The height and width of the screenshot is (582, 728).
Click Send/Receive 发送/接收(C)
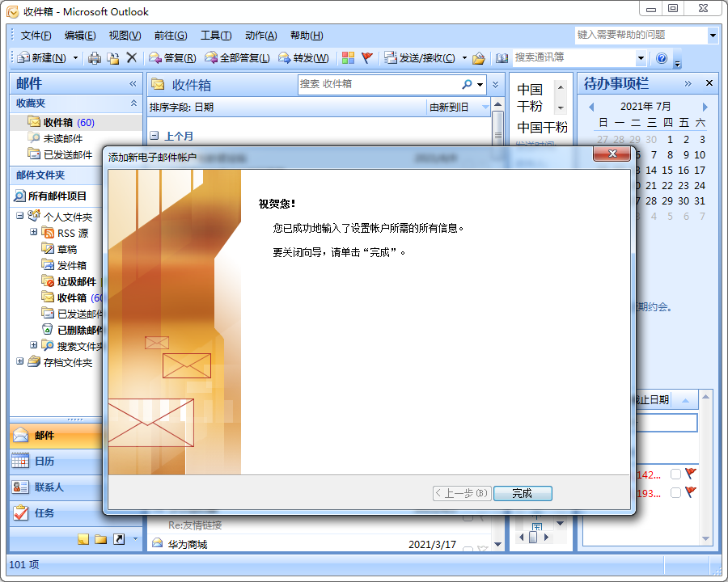pyautogui.click(x=420, y=58)
